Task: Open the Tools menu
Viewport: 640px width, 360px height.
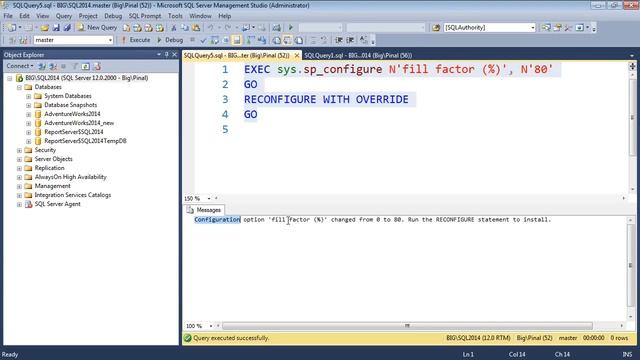Action: (x=175, y=16)
